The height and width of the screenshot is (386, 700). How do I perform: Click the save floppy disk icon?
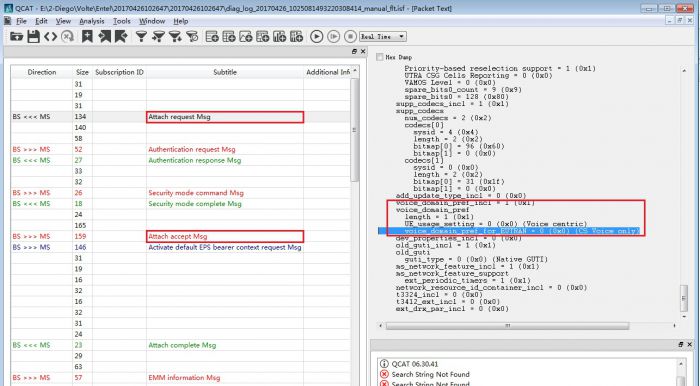tap(33, 37)
